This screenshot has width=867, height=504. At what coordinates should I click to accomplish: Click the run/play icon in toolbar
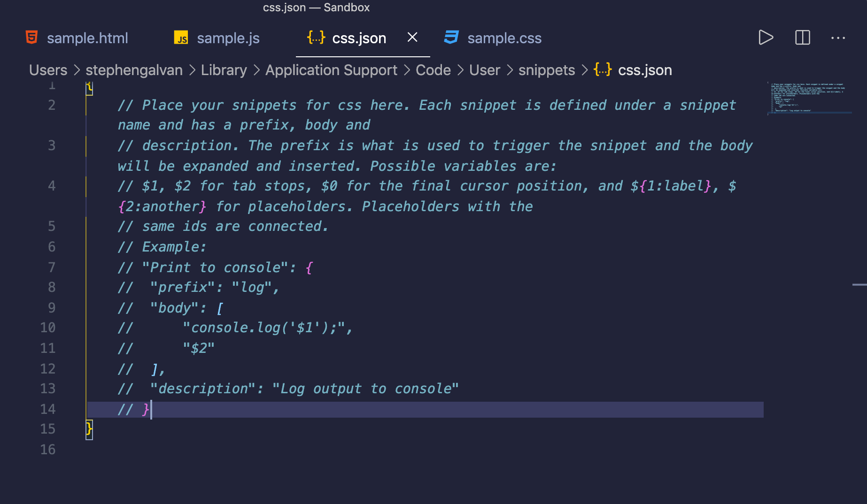[x=766, y=38]
